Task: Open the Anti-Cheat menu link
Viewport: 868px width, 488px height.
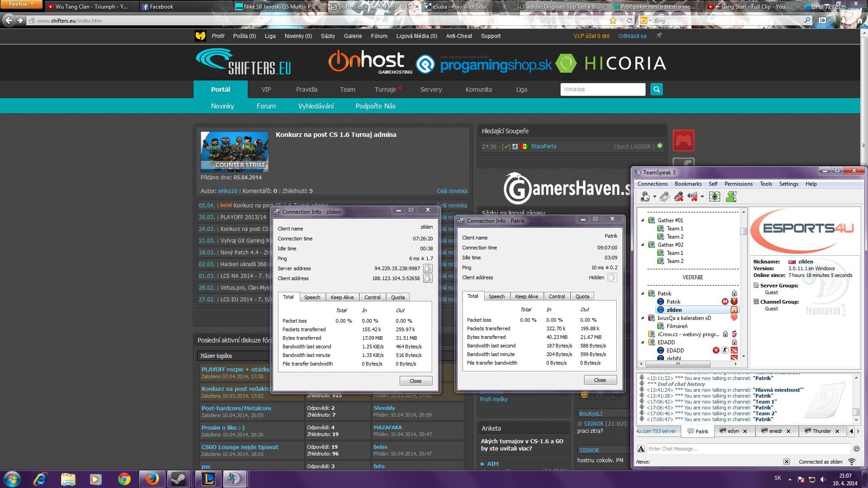Action: coord(459,36)
